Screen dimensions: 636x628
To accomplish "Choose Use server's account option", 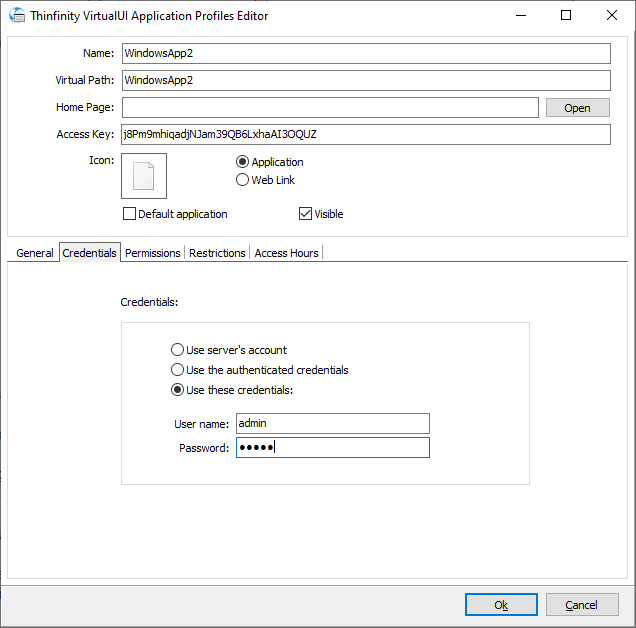I will pos(178,350).
